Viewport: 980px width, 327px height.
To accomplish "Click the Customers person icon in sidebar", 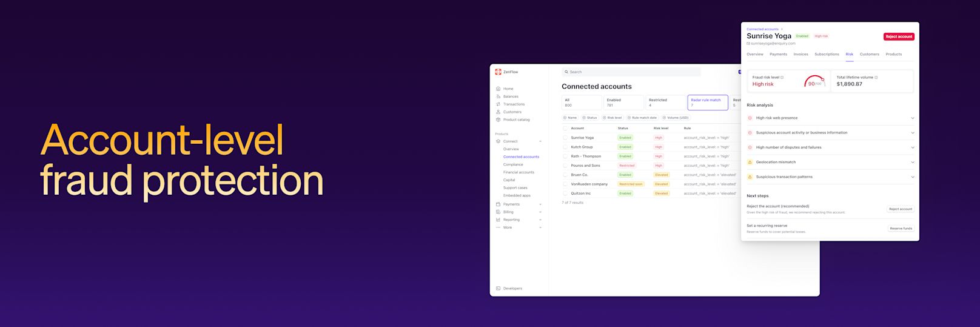I will pos(498,112).
